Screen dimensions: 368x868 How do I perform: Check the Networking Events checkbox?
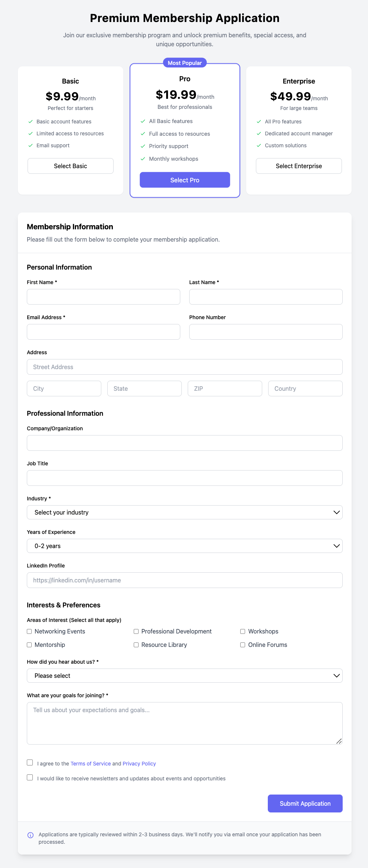click(x=29, y=631)
